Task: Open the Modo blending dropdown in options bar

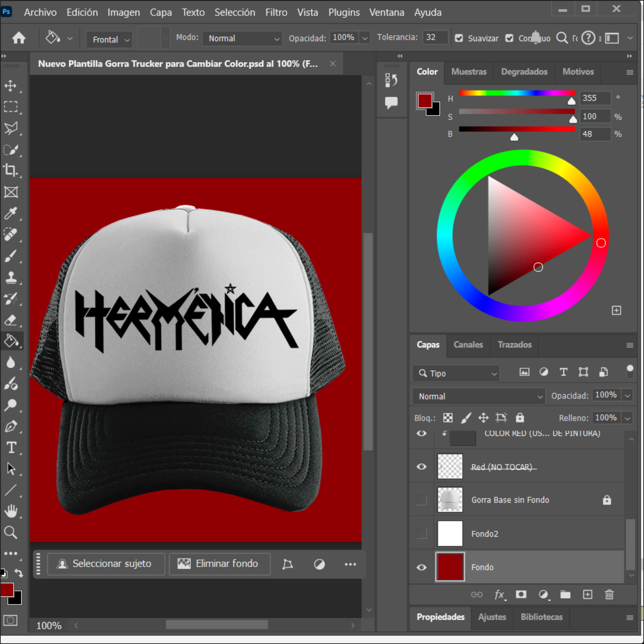Action: [242, 38]
